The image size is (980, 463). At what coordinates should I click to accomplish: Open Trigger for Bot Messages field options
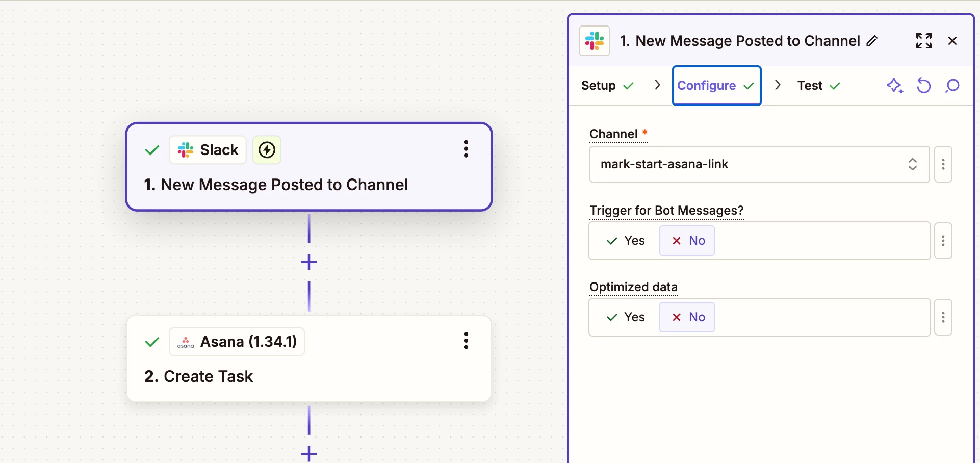click(x=943, y=241)
